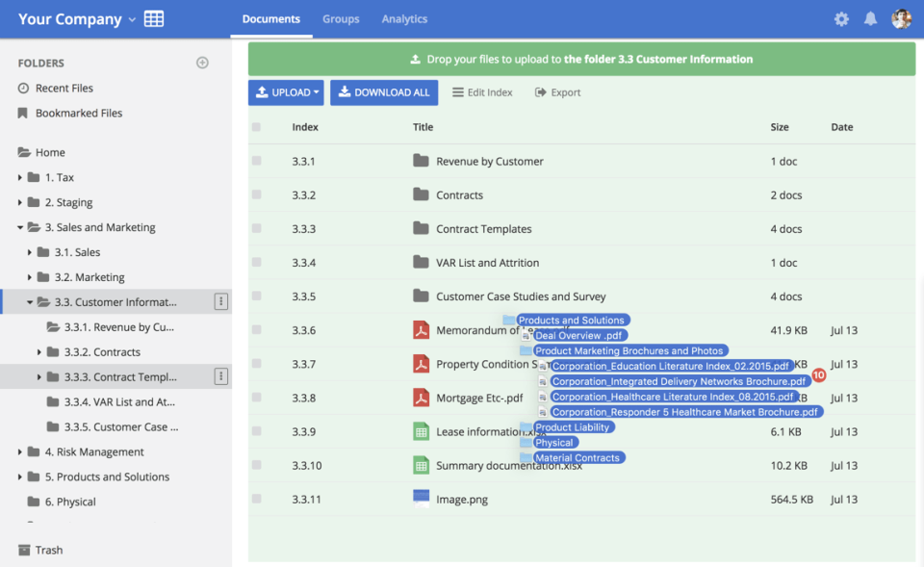Open the notifications bell
924x567 pixels.
click(x=870, y=19)
